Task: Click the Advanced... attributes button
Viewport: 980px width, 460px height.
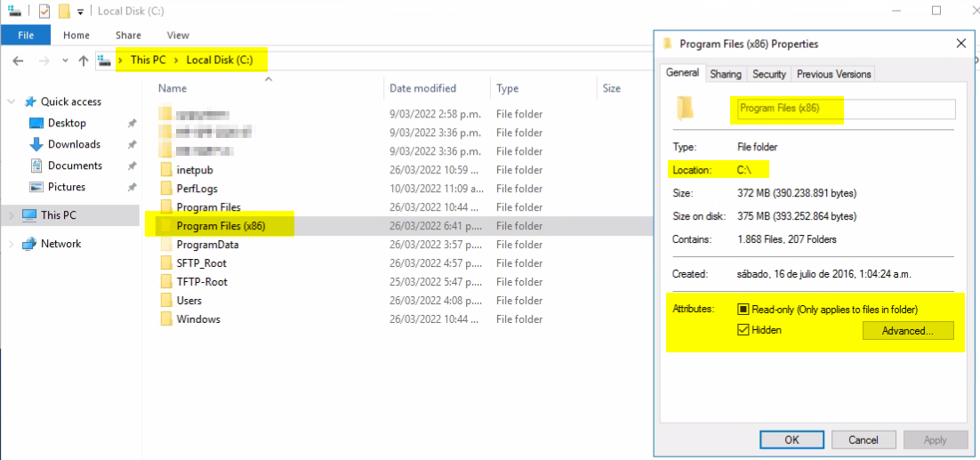Action: (907, 331)
